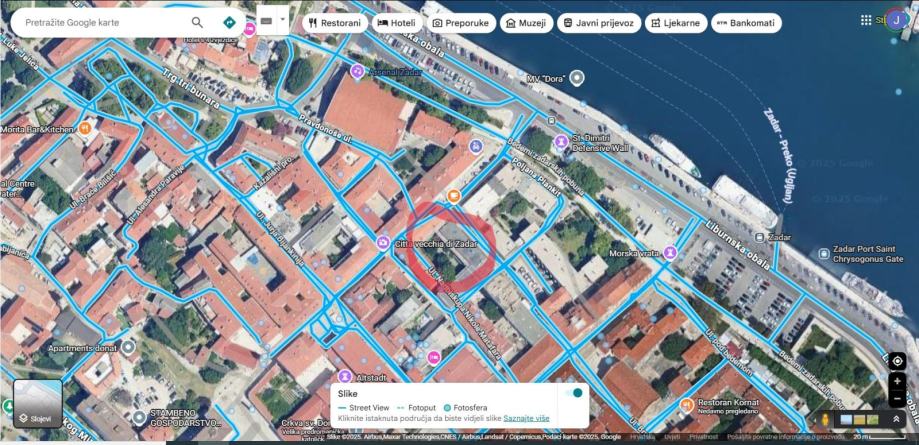The height and width of the screenshot is (445, 919).
Task: Select the STAMBENO GOSPODARSTVO marker
Action: (x=139, y=417)
